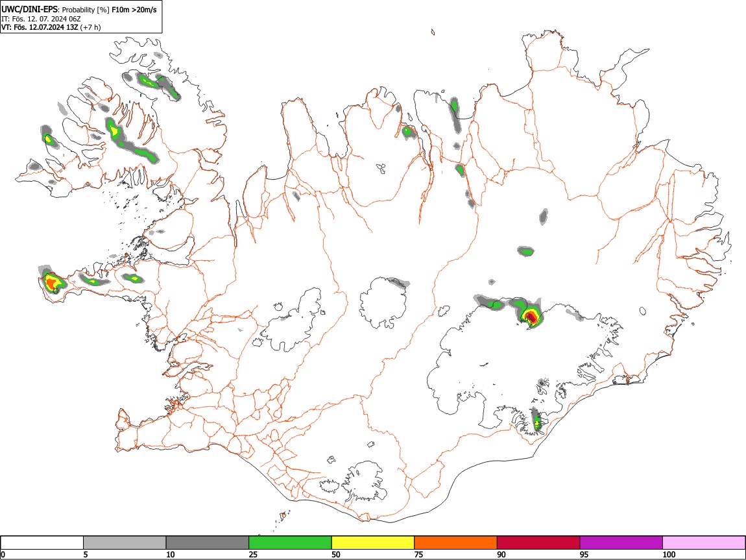The width and height of the screenshot is (746, 560).
Task: Click the UWC/DINI-EPS title text
Action: [x=29, y=10]
